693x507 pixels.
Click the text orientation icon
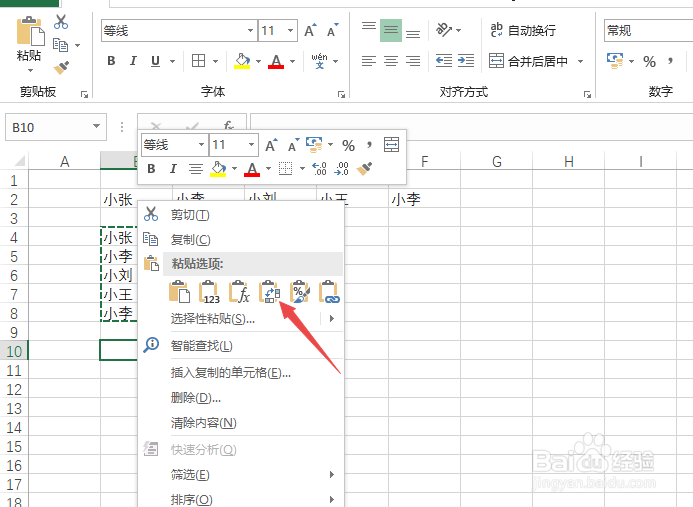[x=444, y=30]
